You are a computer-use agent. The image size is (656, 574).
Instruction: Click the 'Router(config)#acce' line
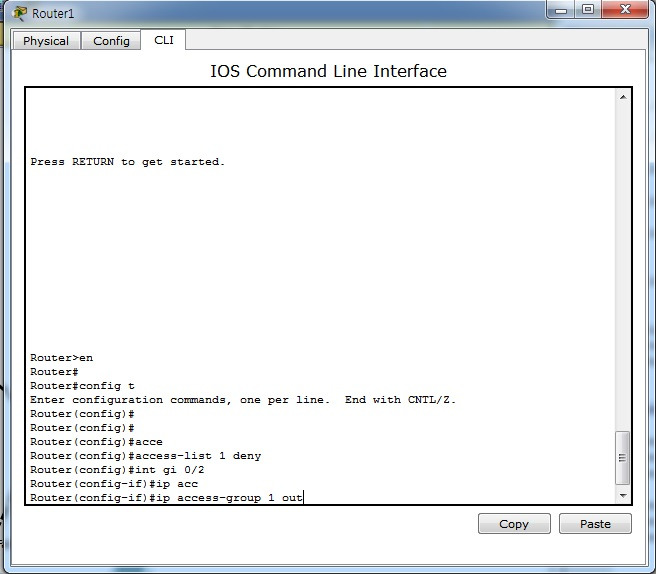tap(96, 442)
